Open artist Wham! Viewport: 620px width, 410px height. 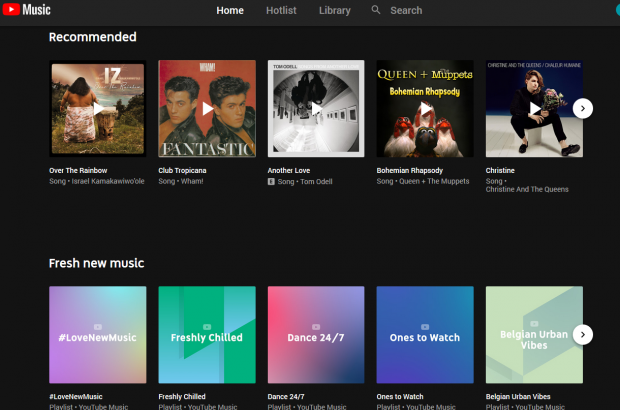click(192, 181)
